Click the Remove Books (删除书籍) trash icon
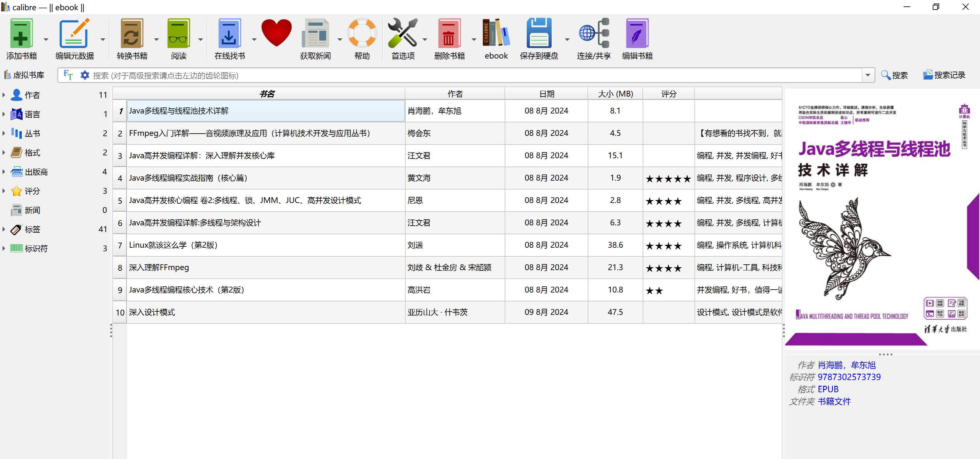Image resolution: width=980 pixels, height=459 pixels. click(449, 34)
